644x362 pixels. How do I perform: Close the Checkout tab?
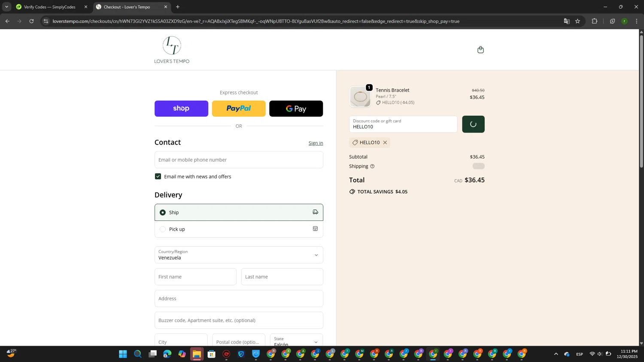pyautogui.click(x=166, y=7)
